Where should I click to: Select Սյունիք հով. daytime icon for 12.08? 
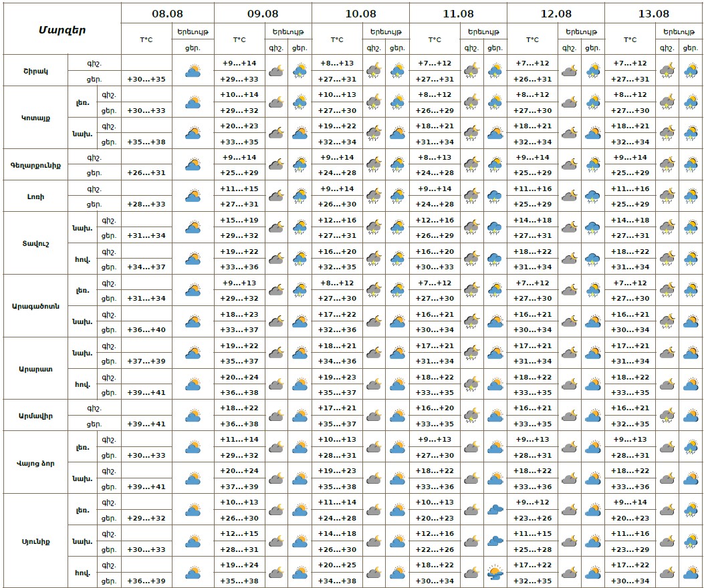tap(592, 573)
